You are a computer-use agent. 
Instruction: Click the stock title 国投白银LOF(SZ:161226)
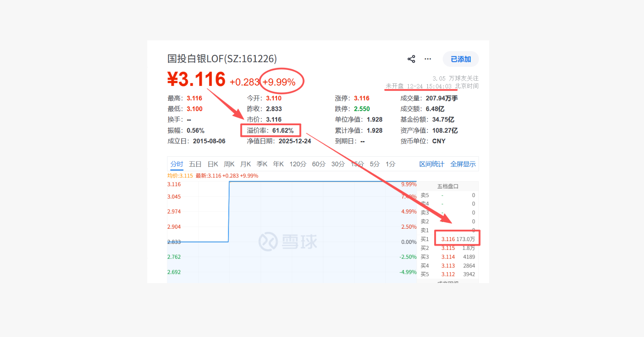222,59
